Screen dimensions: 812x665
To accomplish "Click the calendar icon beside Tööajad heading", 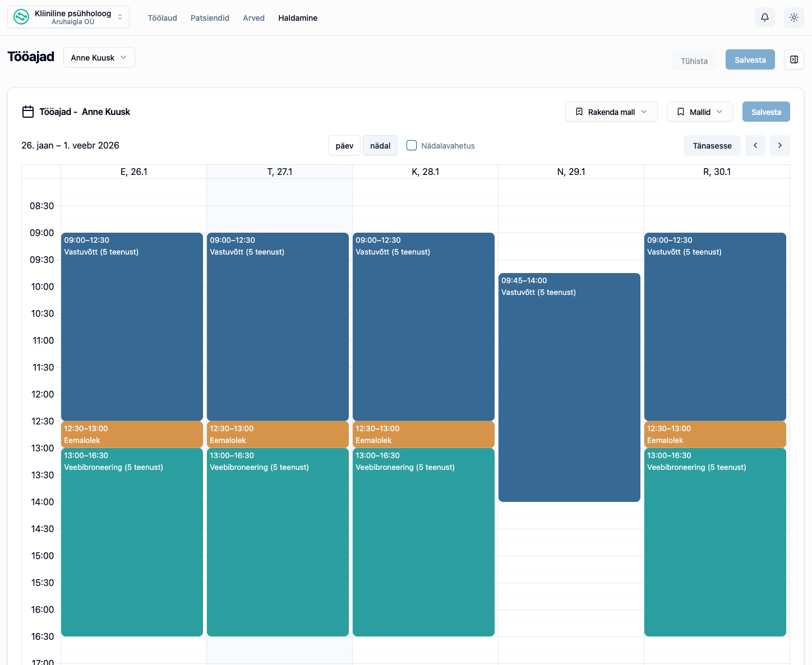I will [27, 112].
